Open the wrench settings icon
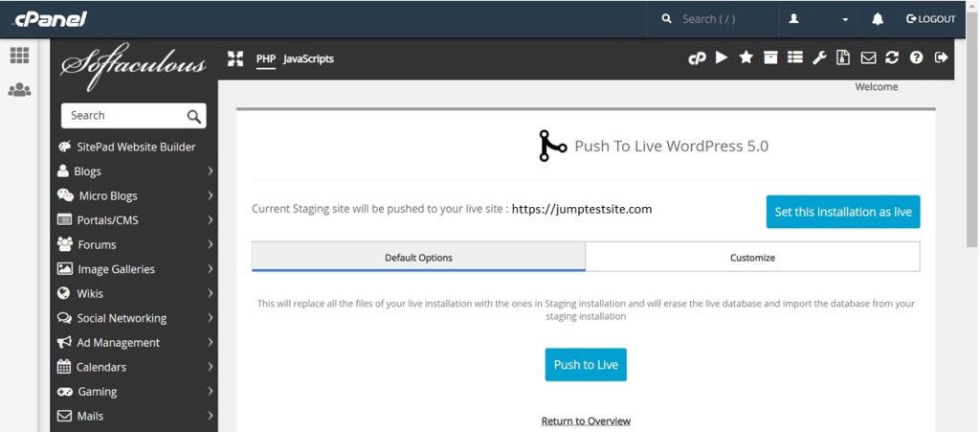Image resolution: width=980 pixels, height=432 pixels. pos(819,57)
